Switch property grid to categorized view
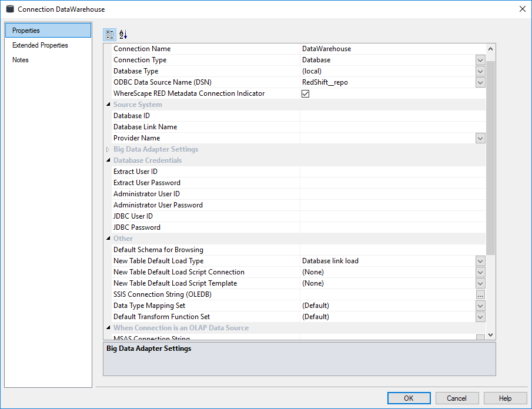 [x=109, y=35]
